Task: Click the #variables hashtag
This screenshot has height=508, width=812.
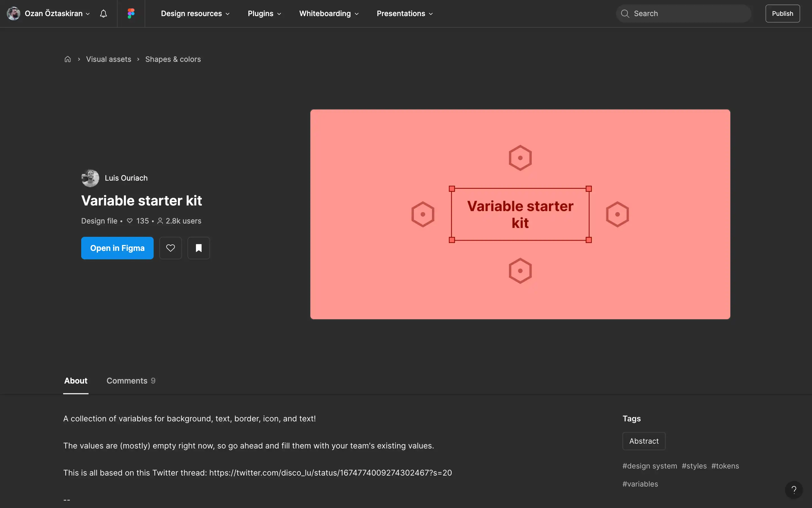Action: pyautogui.click(x=640, y=484)
